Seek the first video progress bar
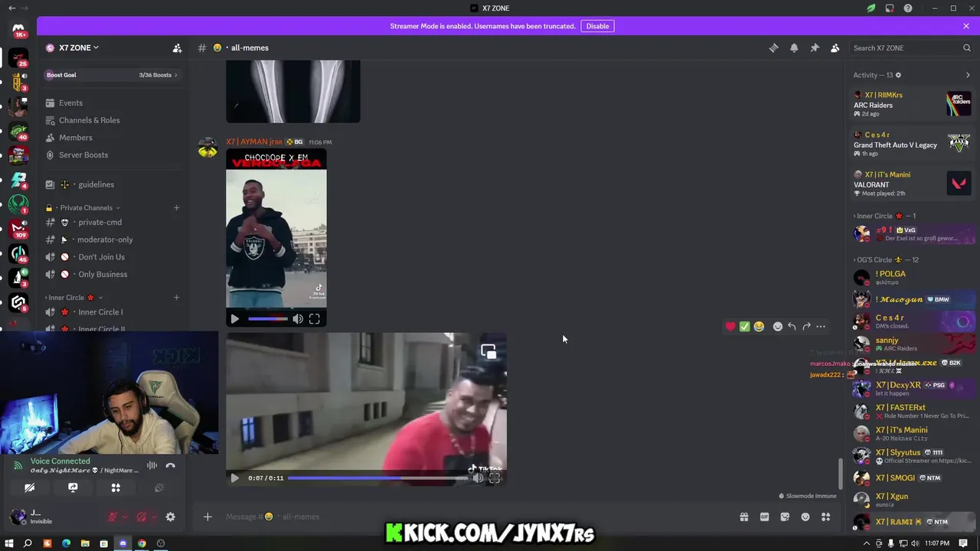The image size is (980, 551). [268, 319]
